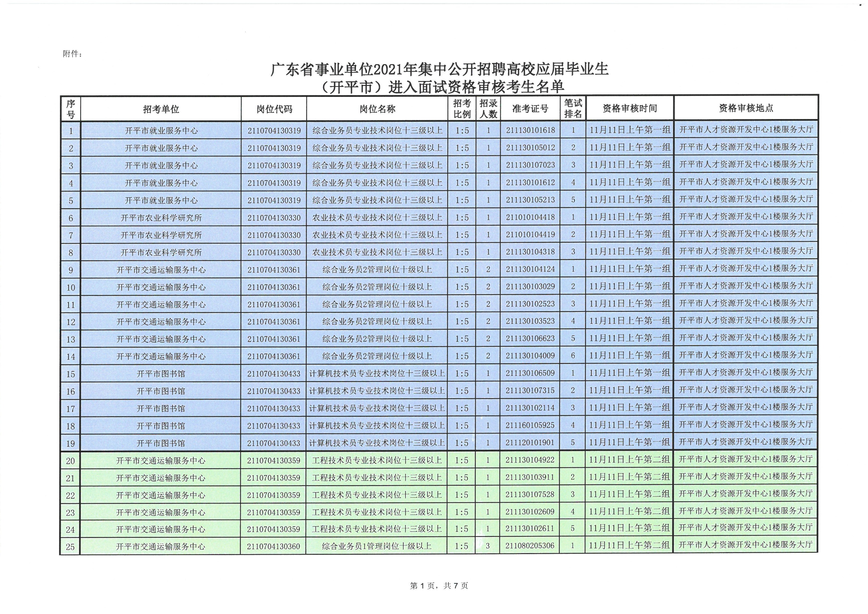868x614 pixels.
Task: Click 计算机技术员专业技术岗位十三级以上 in row 19
Action: (x=377, y=443)
